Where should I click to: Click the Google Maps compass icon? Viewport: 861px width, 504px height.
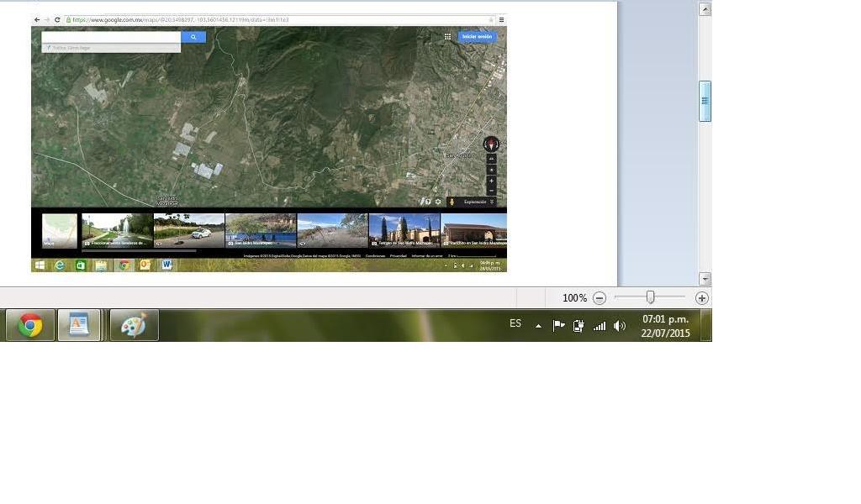(491, 144)
